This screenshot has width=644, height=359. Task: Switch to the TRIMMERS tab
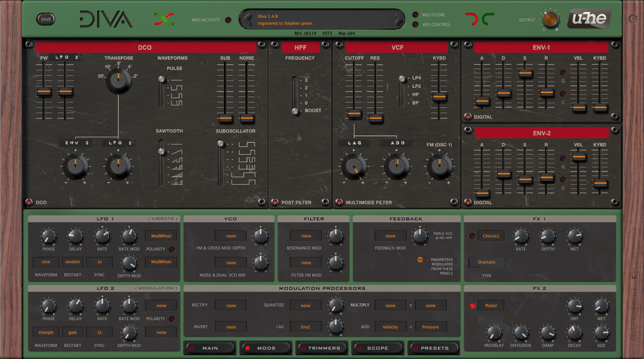click(x=322, y=348)
